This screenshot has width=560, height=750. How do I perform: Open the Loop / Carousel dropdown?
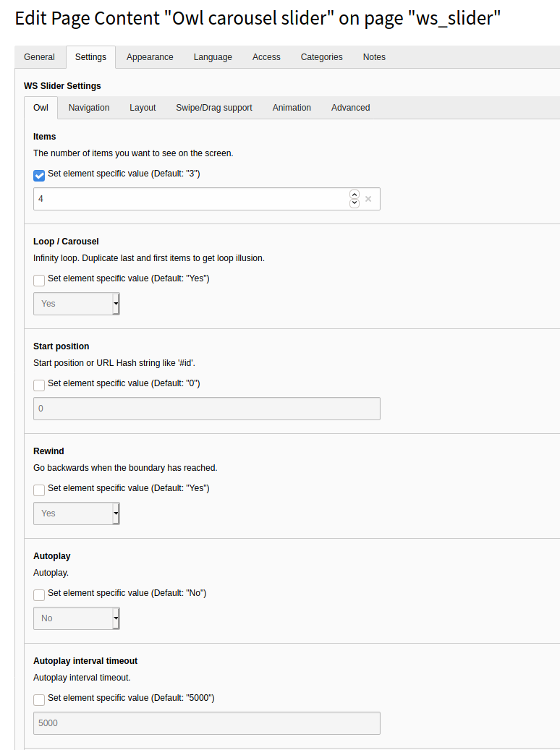[77, 304]
